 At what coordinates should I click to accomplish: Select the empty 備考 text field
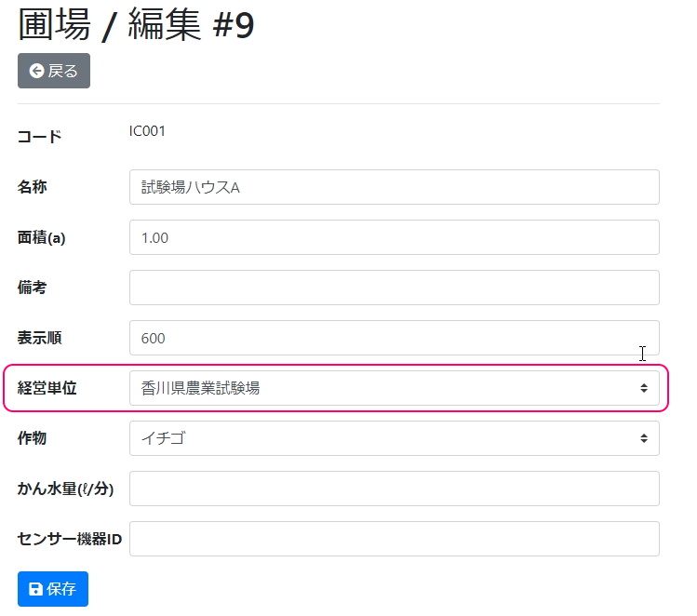(x=394, y=288)
